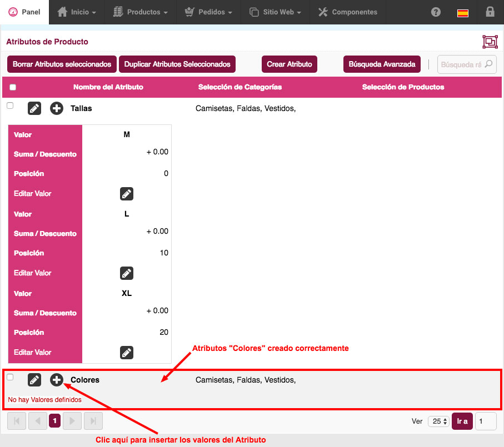Image resolution: width=504 pixels, height=447 pixels.
Task: Click the Tallas attribute name
Action: [x=81, y=108]
